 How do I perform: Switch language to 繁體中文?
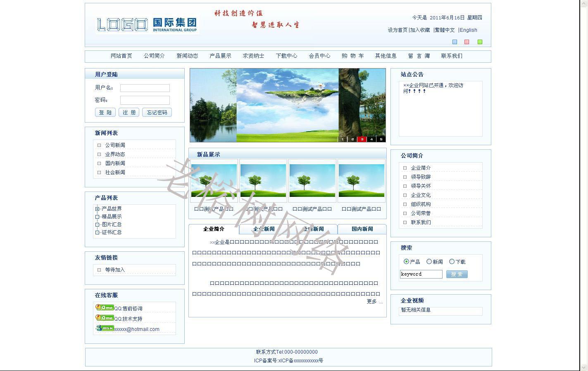(x=445, y=30)
